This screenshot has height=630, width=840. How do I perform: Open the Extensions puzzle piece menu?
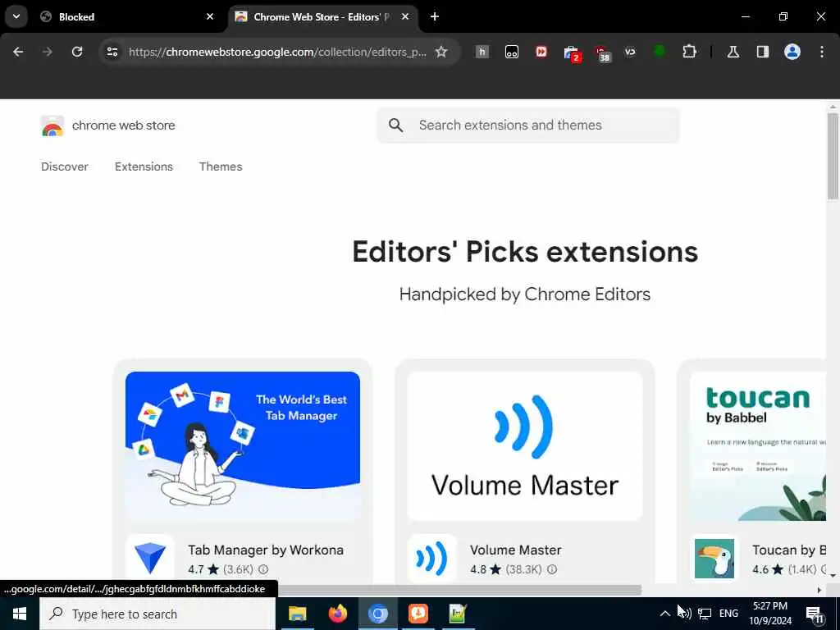689,52
